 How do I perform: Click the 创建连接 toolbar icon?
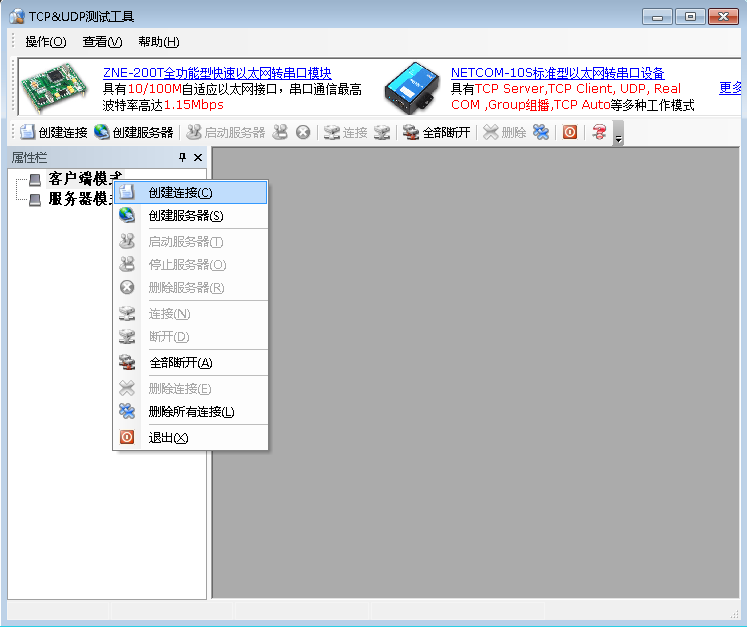[27, 132]
